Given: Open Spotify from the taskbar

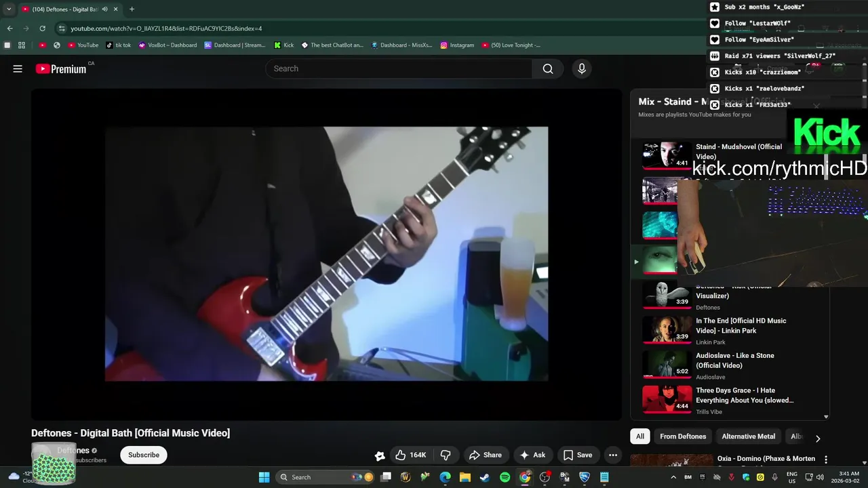Looking at the screenshot, I should (505, 477).
